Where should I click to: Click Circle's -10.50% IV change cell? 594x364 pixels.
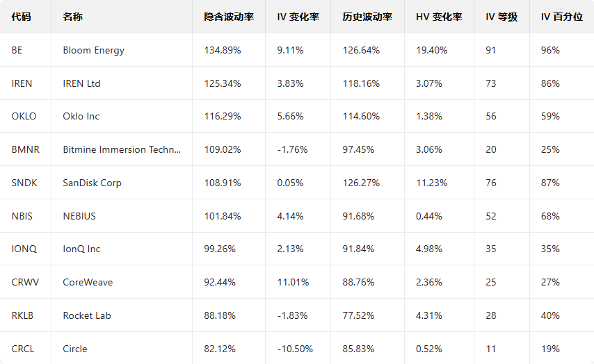(295, 349)
